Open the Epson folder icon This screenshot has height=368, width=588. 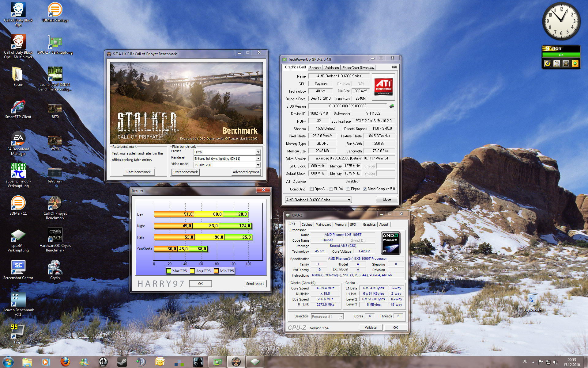pos(18,77)
